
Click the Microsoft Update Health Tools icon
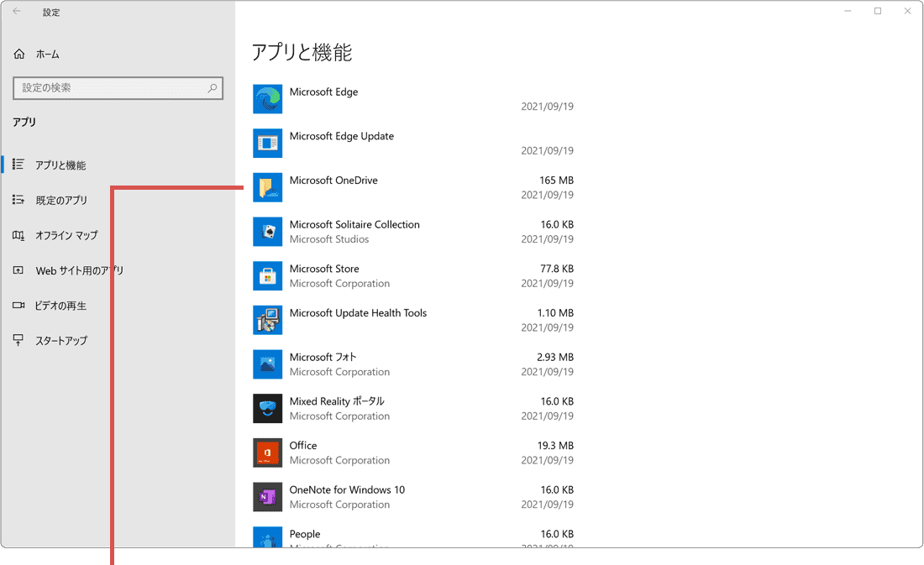pyautogui.click(x=267, y=320)
